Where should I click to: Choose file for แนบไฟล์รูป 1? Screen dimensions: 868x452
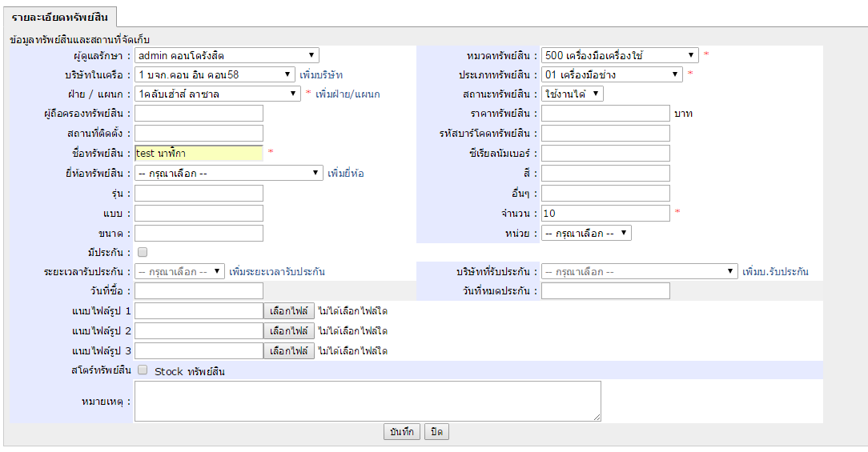(289, 310)
